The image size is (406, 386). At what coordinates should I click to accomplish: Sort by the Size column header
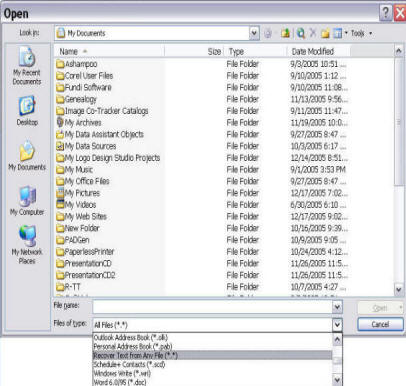click(x=194, y=51)
